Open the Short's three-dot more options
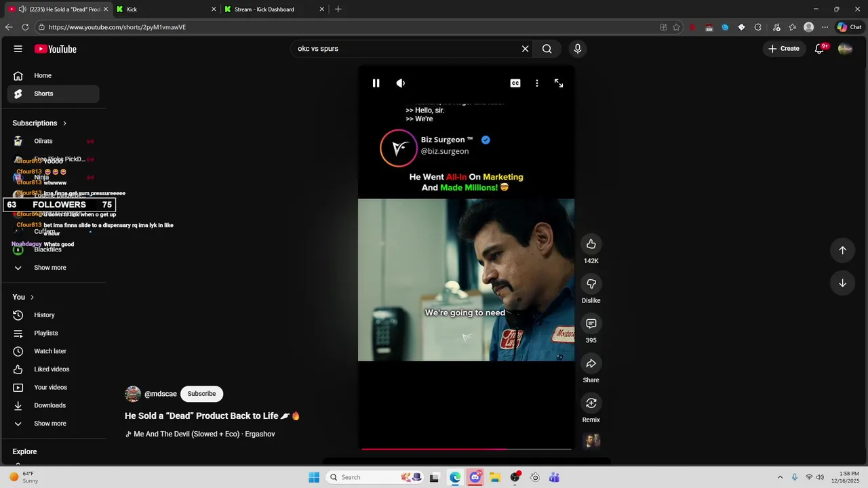The width and height of the screenshot is (868, 488). [x=537, y=83]
